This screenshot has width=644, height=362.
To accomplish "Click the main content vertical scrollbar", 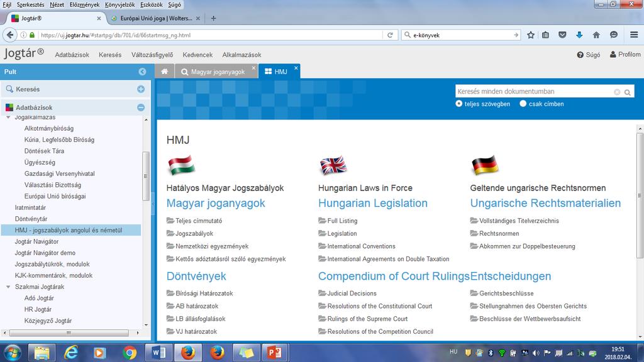I will click(x=640, y=195).
